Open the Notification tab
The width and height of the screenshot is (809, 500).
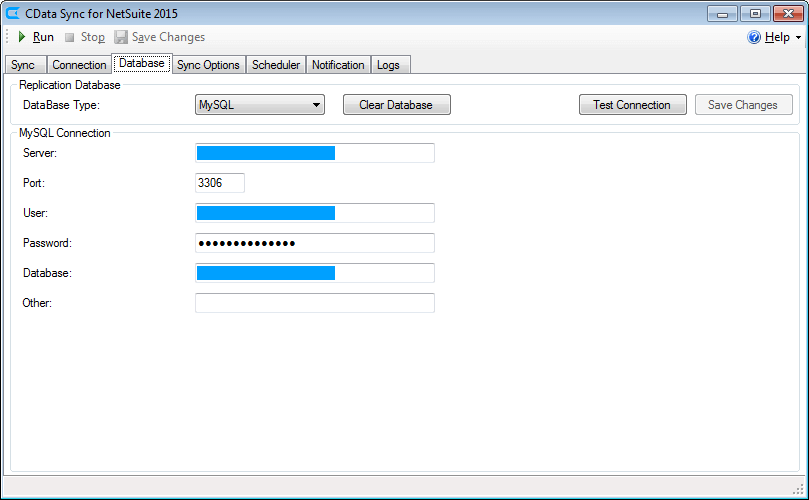click(338, 65)
